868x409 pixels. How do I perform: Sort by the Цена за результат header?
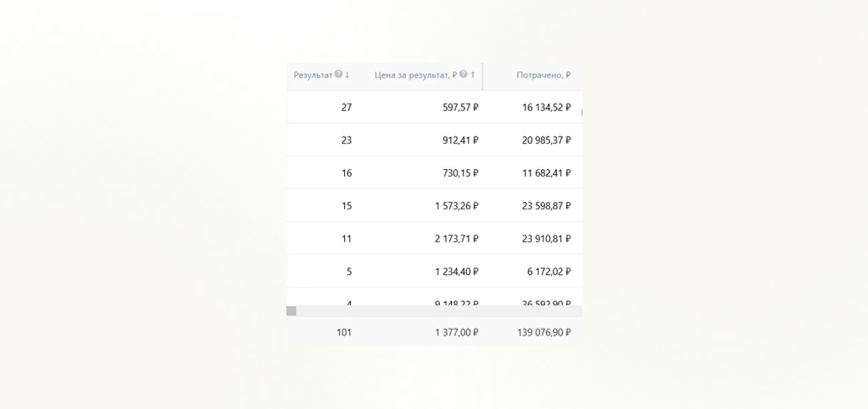(412, 74)
